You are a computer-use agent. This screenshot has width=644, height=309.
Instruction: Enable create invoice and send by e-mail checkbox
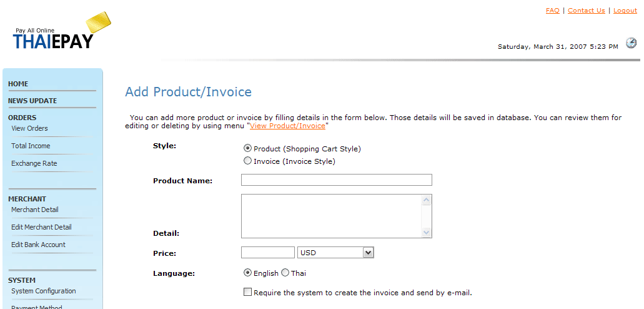click(x=247, y=292)
